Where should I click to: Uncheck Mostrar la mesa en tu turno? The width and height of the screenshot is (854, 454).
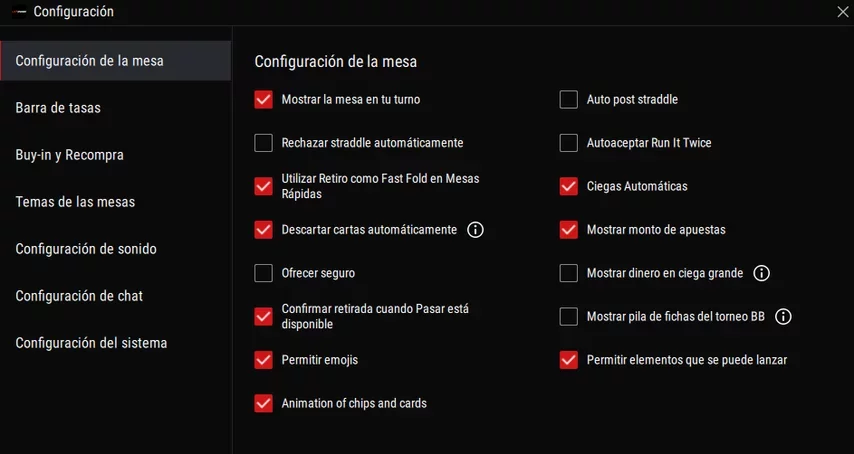[264, 100]
